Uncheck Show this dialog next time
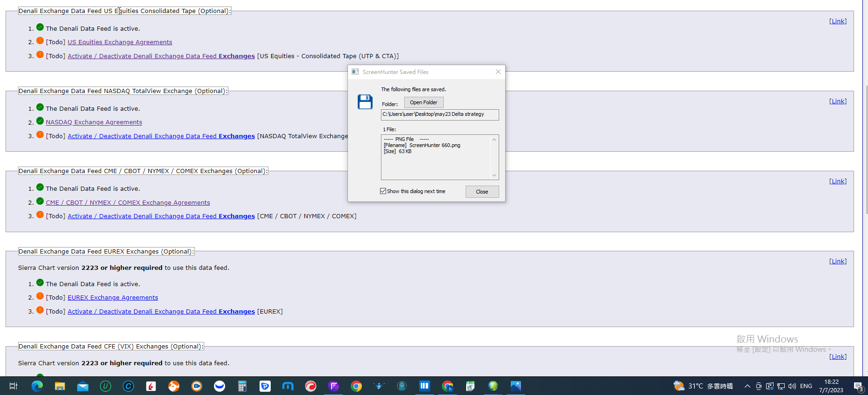Screen dimensions: 868x395 coord(383,191)
